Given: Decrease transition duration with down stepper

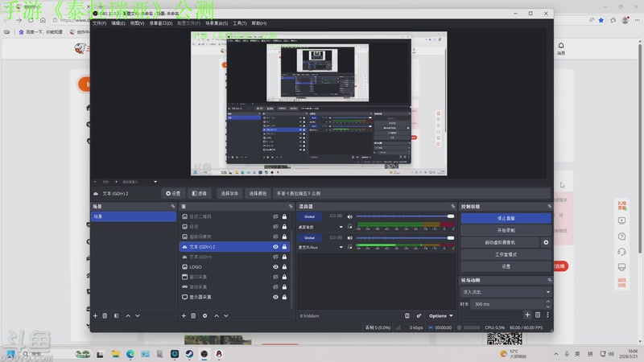Looking at the screenshot, I should coord(548,306).
